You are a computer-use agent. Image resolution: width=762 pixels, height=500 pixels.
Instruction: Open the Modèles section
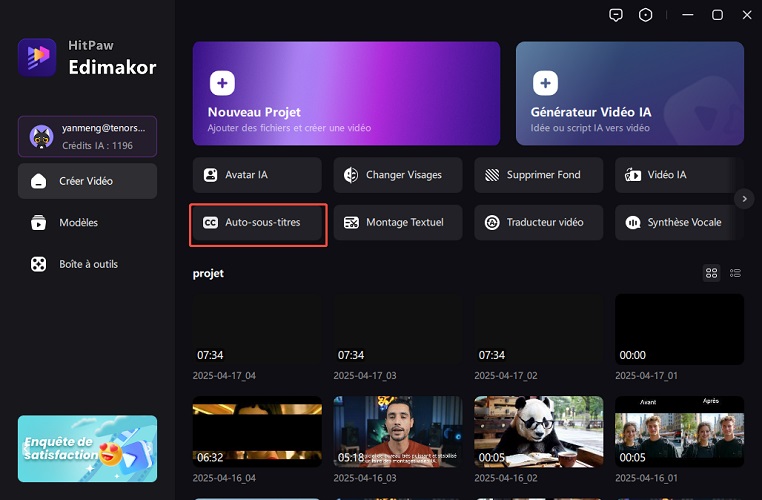(87, 223)
